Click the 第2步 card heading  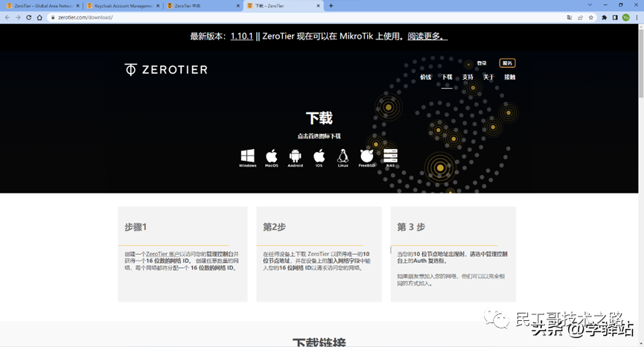click(x=275, y=226)
